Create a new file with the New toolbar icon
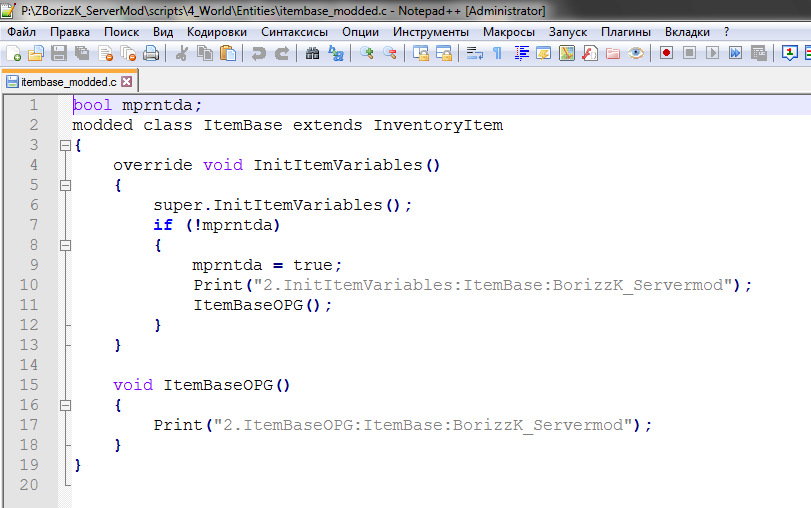The width and height of the screenshot is (811, 508). 13,53
